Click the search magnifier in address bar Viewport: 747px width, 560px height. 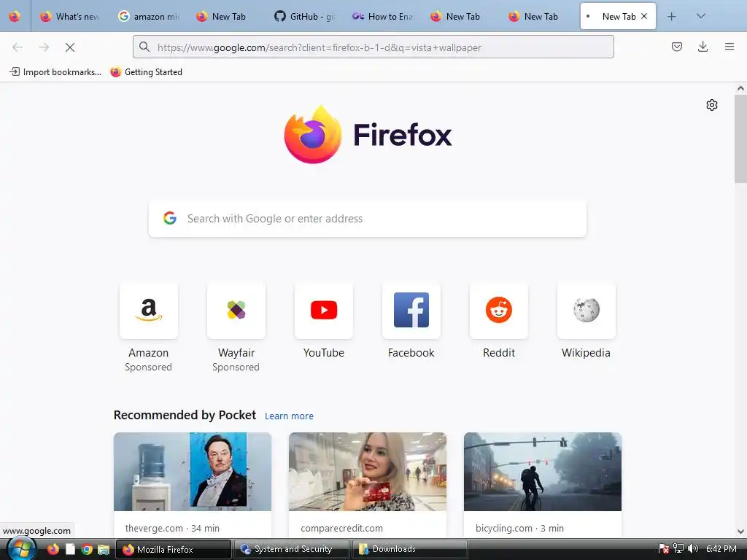pos(144,47)
